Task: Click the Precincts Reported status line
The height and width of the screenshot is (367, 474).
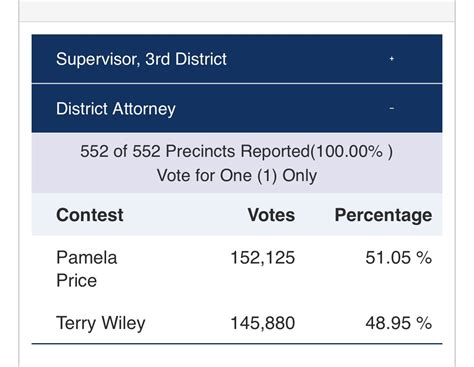Action: [x=236, y=152]
